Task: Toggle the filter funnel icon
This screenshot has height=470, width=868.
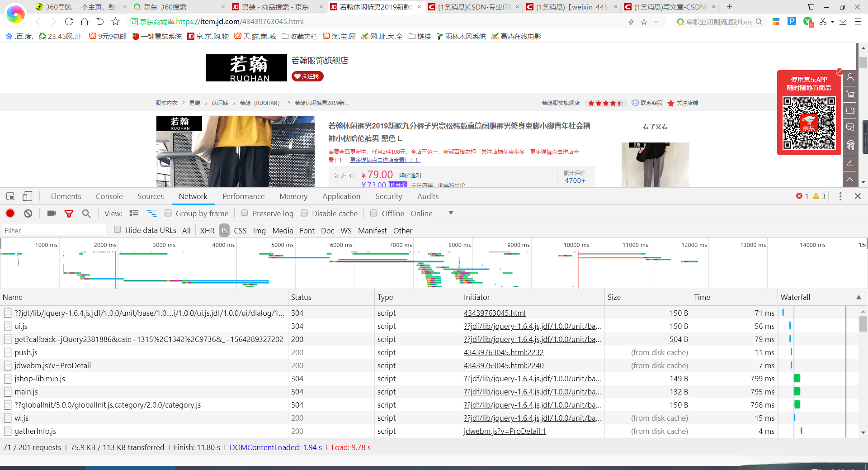Action: click(x=69, y=214)
